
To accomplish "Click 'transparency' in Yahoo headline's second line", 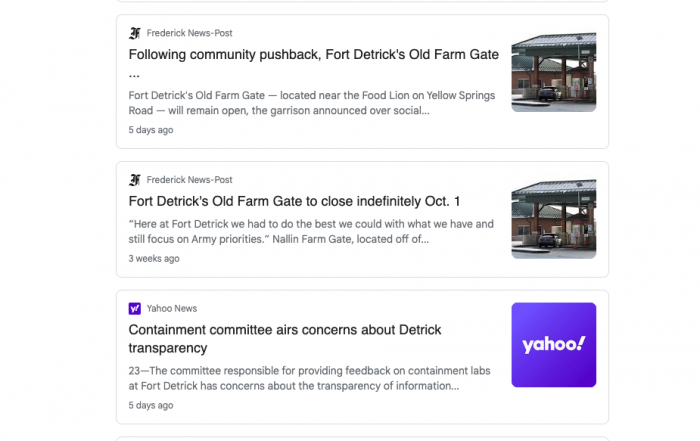I will point(168,348).
